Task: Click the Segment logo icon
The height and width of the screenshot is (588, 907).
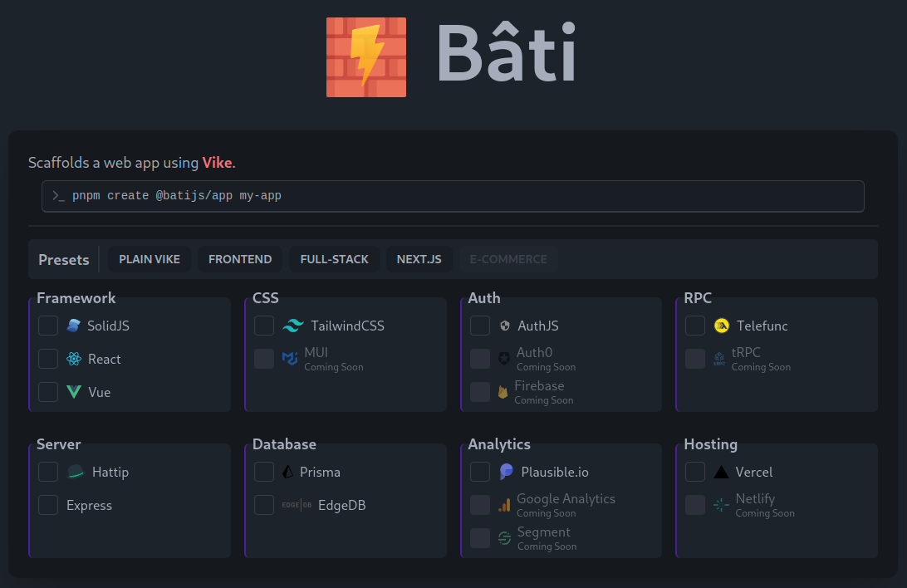Action: (505, 538)
